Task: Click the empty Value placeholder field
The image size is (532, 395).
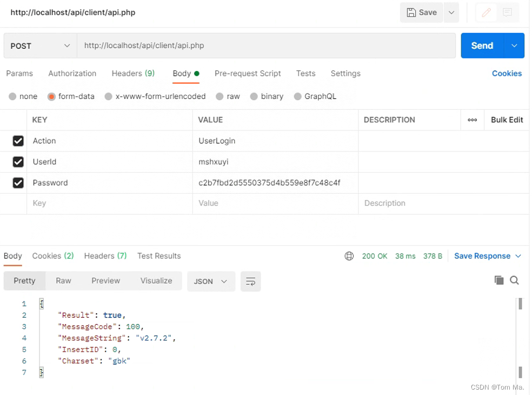Action: pyautogui.click(x=275, y=203)
